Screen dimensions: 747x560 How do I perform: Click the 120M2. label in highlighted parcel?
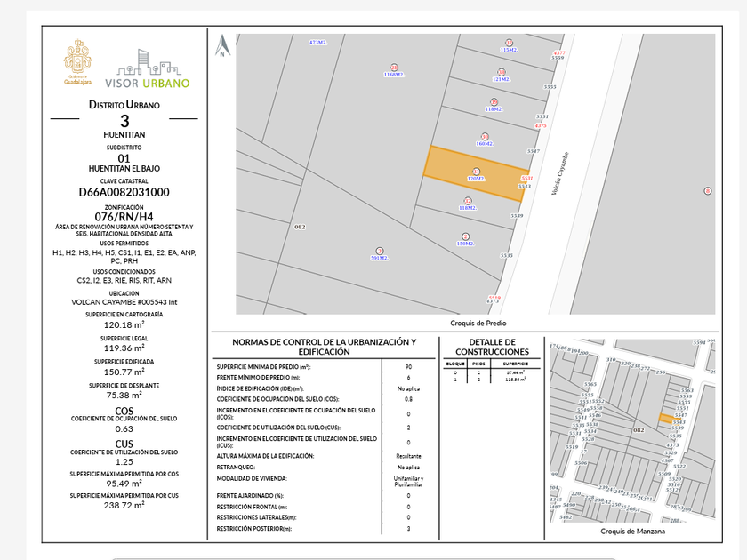[476, 179]
